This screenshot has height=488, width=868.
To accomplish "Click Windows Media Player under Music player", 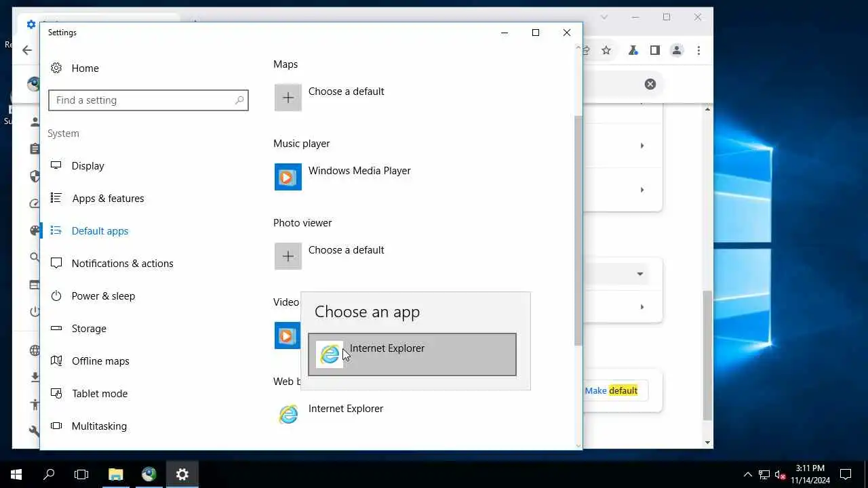I will [359, 171].
